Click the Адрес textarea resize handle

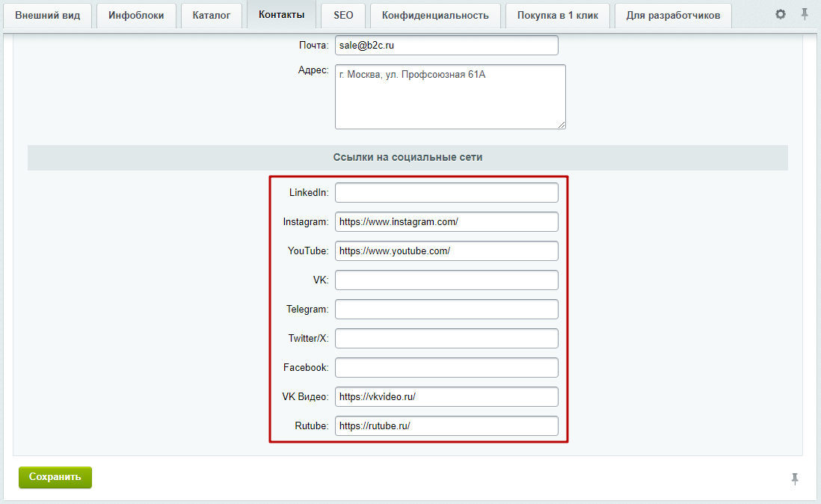coord(562,125)
